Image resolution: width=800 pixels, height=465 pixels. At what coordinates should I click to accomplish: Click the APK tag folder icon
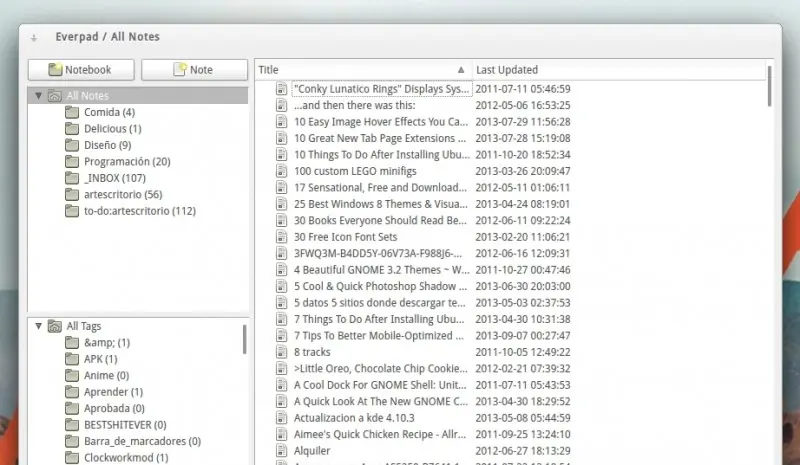pyautogui.click(x=72, y=359)
